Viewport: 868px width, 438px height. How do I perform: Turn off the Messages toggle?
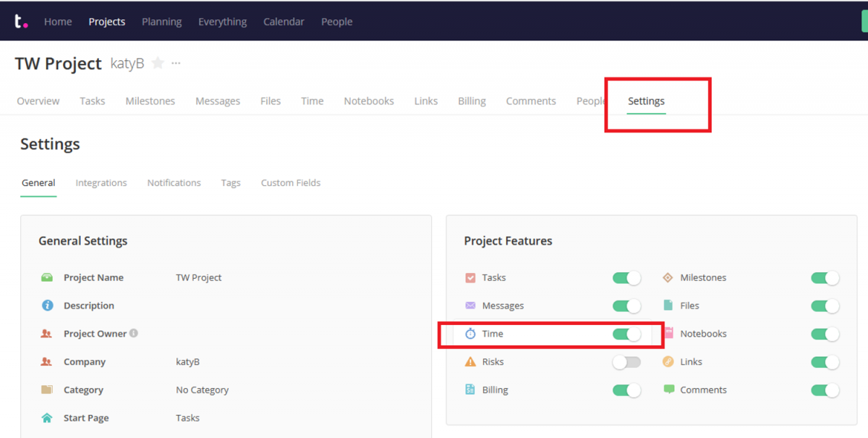(x=626, y=306)
